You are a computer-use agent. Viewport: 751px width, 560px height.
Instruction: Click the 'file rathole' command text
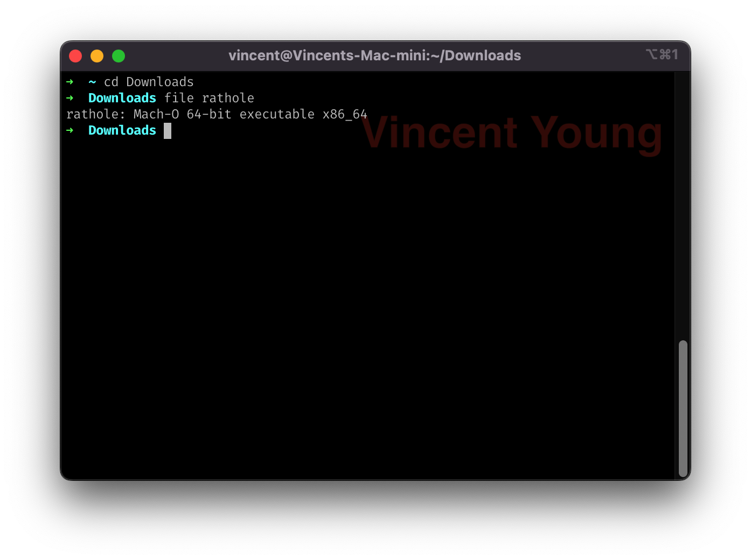(x=209, y=98)
